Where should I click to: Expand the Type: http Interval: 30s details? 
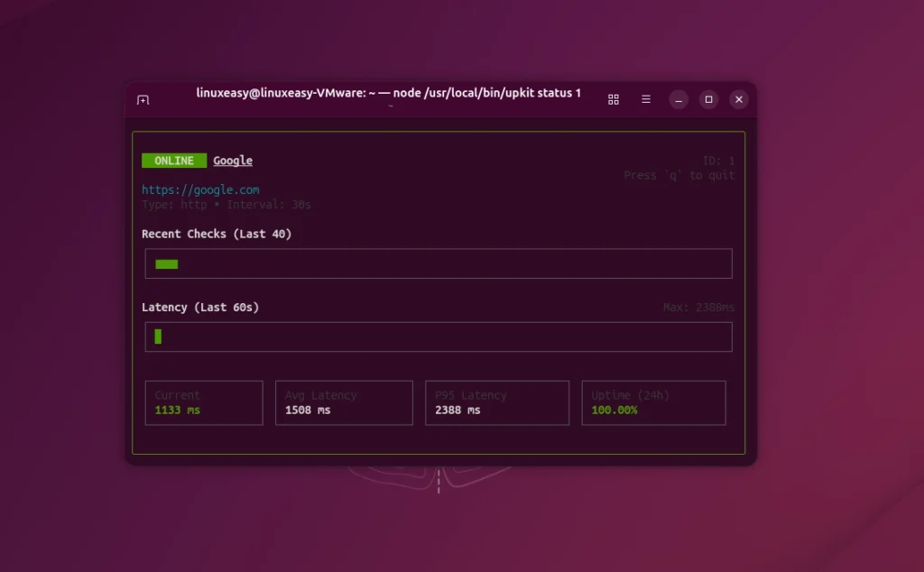point(226,204)
